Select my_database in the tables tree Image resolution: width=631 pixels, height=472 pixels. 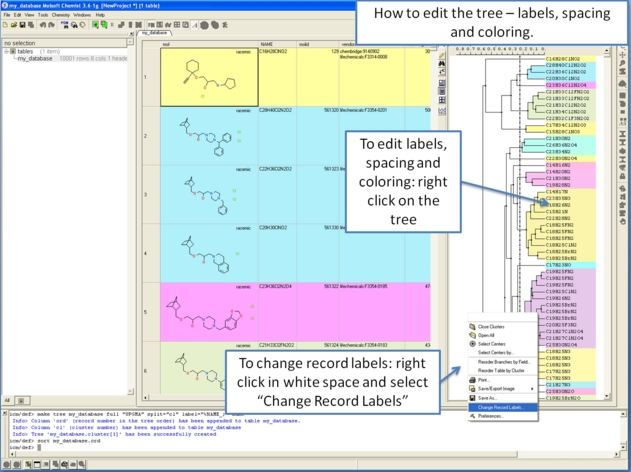click(x=33, y=58)
